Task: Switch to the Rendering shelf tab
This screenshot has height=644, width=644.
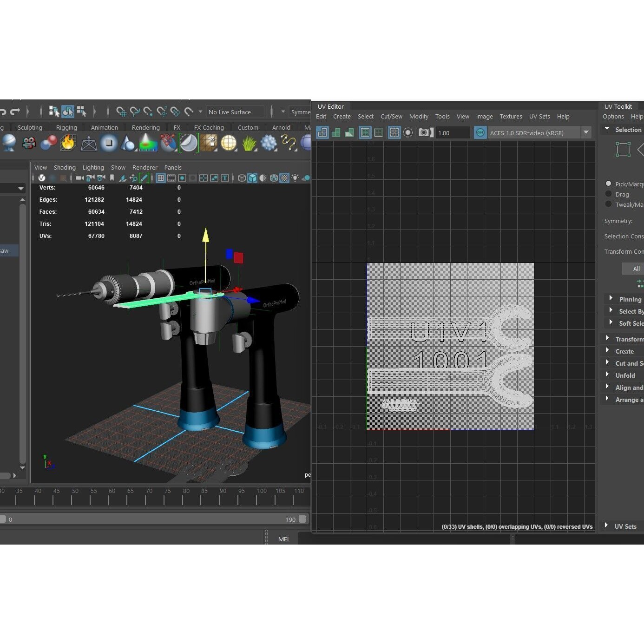Action: [145, 127]
